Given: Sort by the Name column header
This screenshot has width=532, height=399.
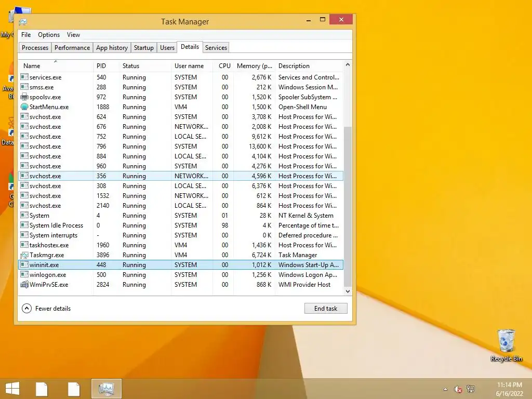Looking at the screenshot, I should click(56, 66).
